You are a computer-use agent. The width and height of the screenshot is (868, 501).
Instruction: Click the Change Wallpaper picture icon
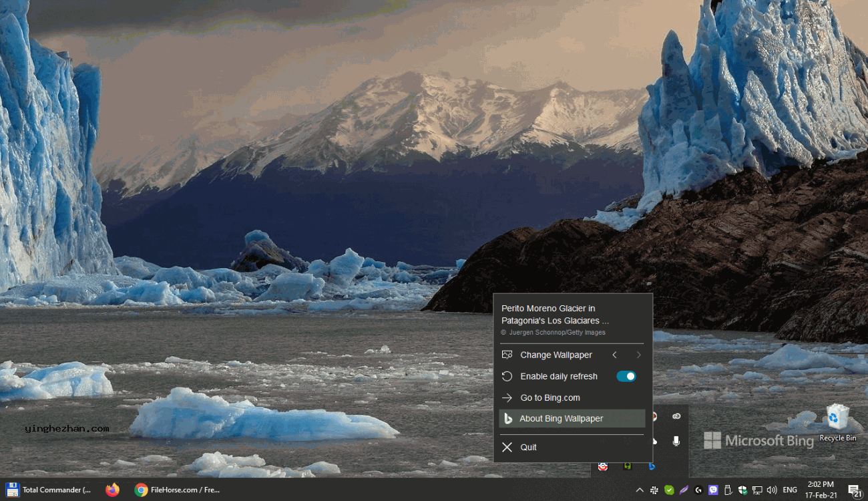coord(507,355)
